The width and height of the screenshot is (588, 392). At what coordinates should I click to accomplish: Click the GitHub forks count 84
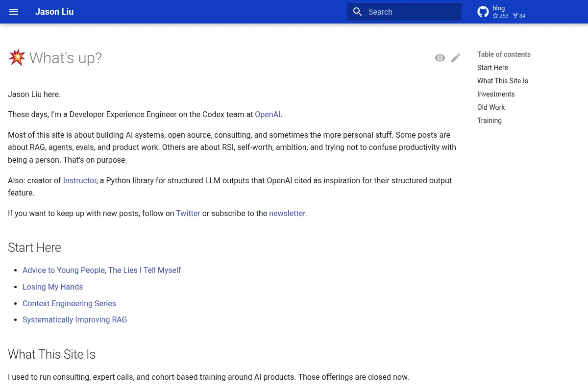(519, 16)
